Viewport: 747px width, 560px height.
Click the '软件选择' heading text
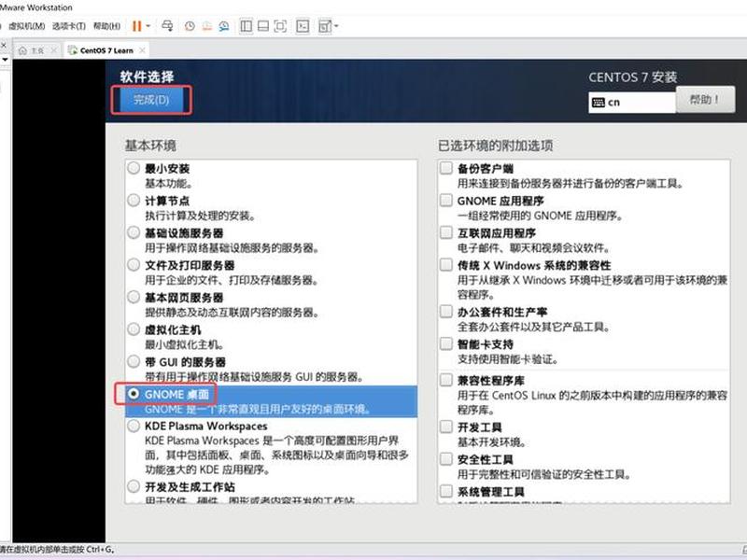click(147, 77)
